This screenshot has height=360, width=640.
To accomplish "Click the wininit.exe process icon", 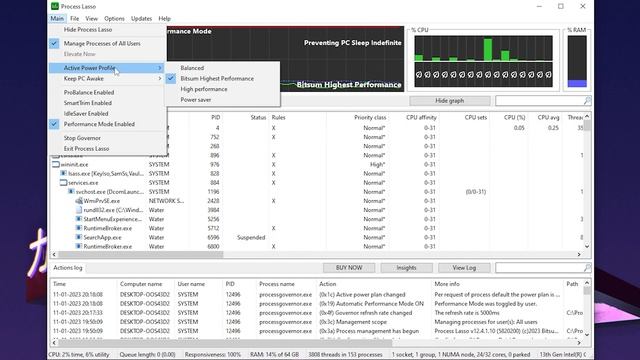I will click(56, 164).
